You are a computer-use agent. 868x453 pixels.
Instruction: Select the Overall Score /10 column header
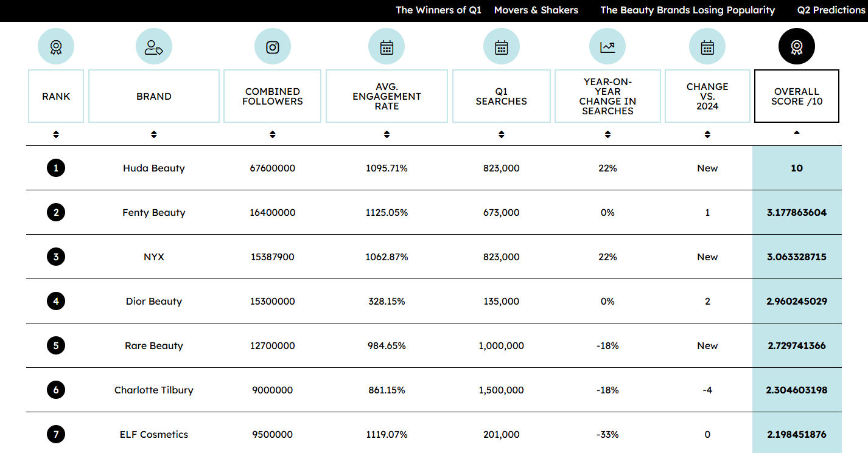797,96
